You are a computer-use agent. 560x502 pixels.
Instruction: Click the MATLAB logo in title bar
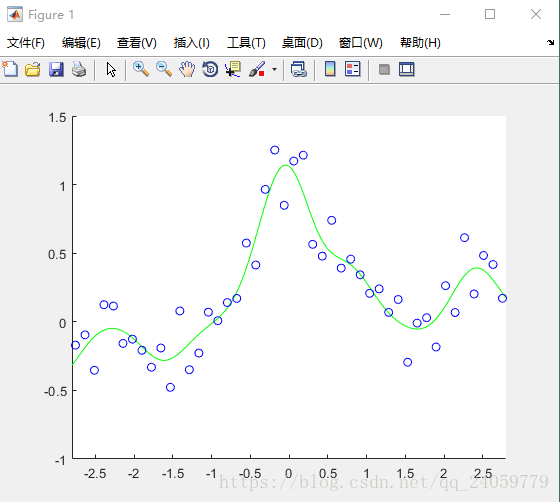15,15
